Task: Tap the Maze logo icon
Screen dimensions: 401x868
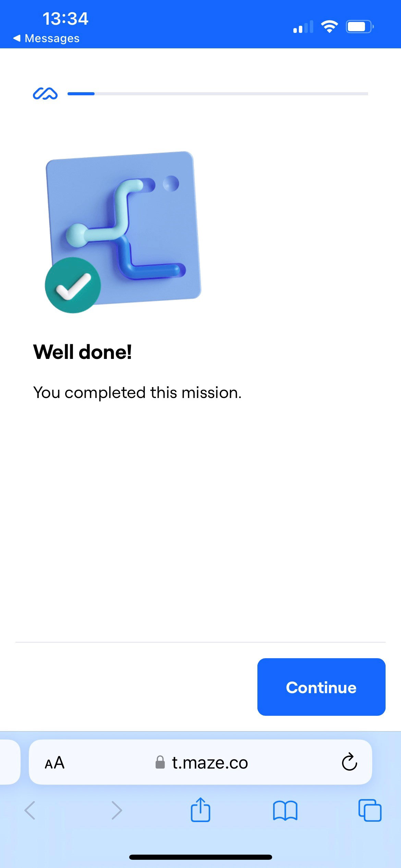Action: [45, 94]
